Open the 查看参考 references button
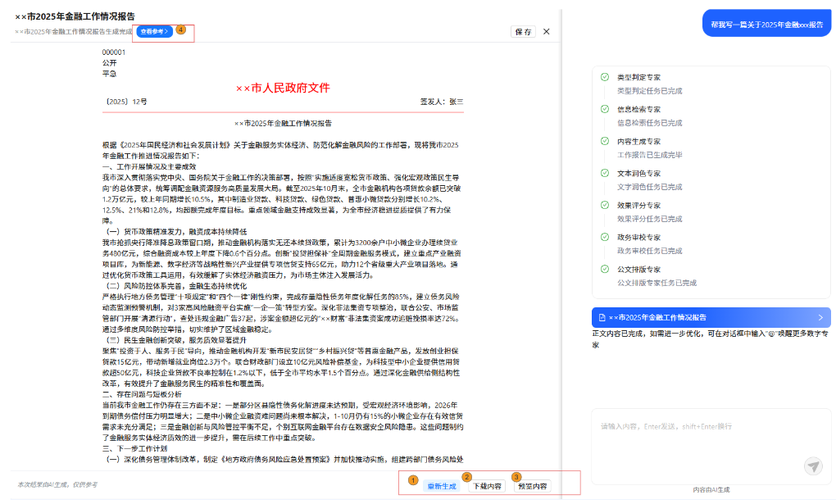The width and height of the screenshot is (836, 504). tap(154, 32)
